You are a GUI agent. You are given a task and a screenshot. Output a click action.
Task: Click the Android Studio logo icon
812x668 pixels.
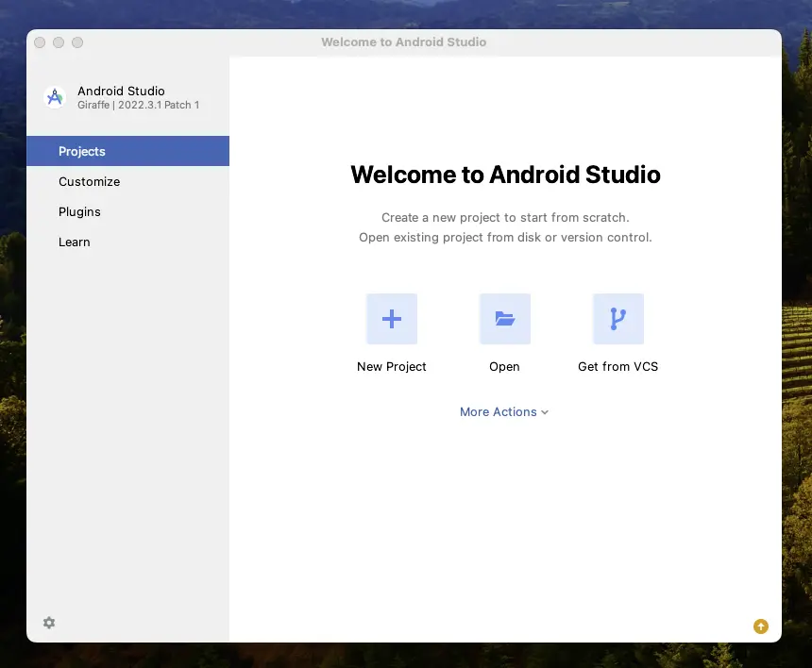pyautogui.click(x=55, y=97)
